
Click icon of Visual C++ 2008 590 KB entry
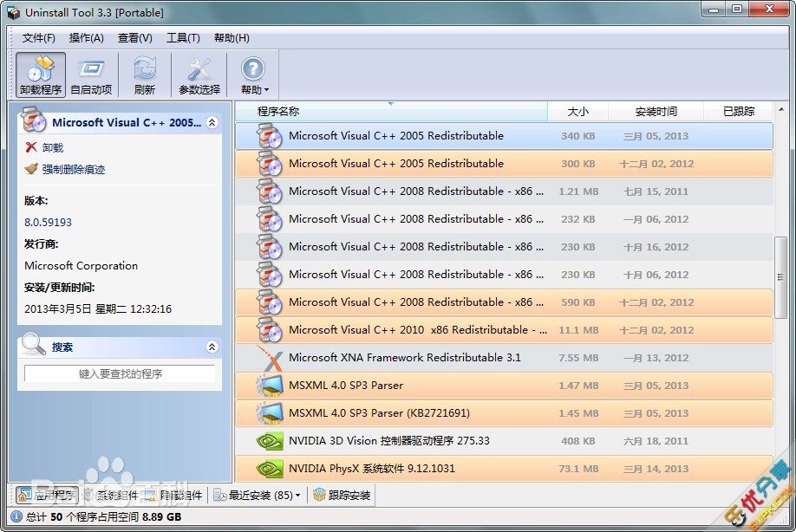(269, 302)
